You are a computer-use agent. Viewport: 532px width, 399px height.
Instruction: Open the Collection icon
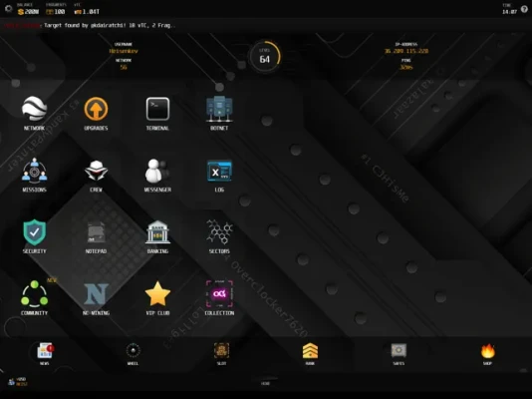tap(219, 293)
